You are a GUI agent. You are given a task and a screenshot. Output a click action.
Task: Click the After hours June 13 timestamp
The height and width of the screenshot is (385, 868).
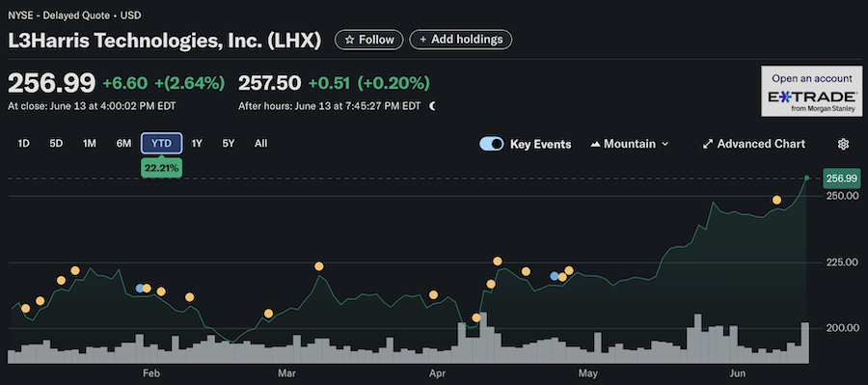[330, 106]
